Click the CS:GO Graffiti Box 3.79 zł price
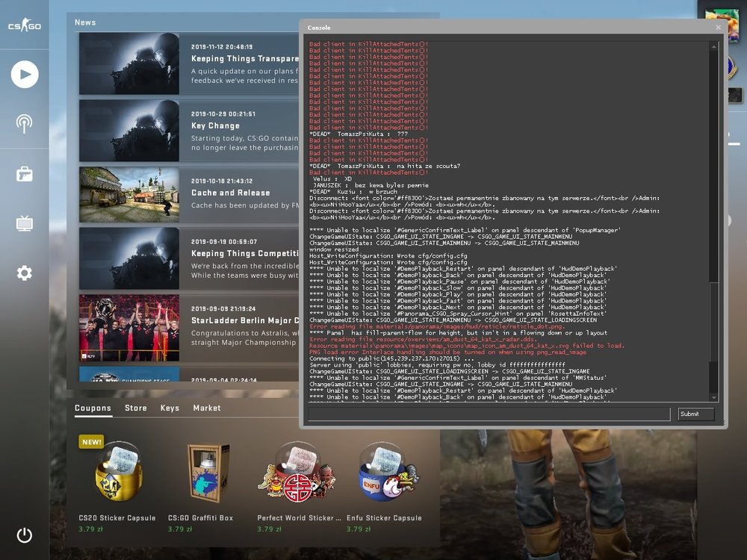This screenshot has width=747, height=560. [x=179, y=529]
